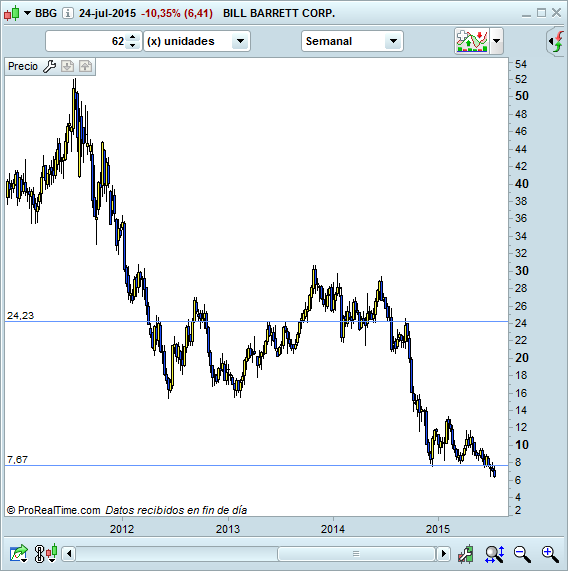This screenshot has height=571, width=568.
Task: Open Precio settings with the wrench icon
Action: [x=50, y=66]
